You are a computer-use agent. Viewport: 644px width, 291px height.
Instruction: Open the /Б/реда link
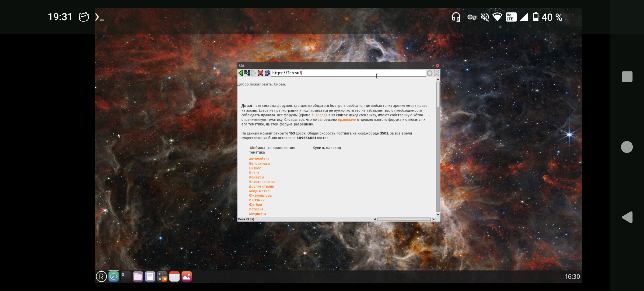click(318, 115)
